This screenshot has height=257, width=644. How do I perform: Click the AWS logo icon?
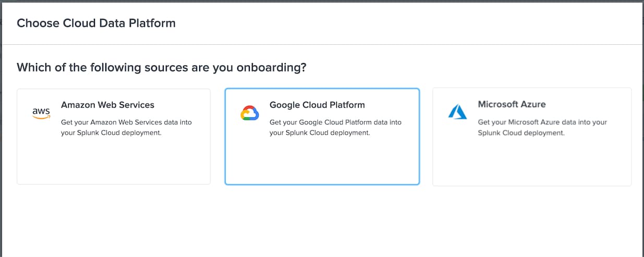click(x=41, y=114)
